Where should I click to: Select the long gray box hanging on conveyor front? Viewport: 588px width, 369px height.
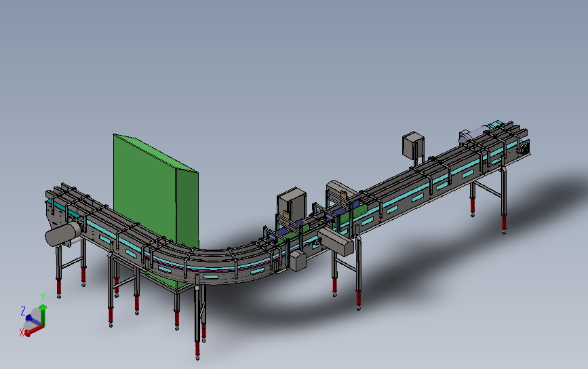(336, 241)
